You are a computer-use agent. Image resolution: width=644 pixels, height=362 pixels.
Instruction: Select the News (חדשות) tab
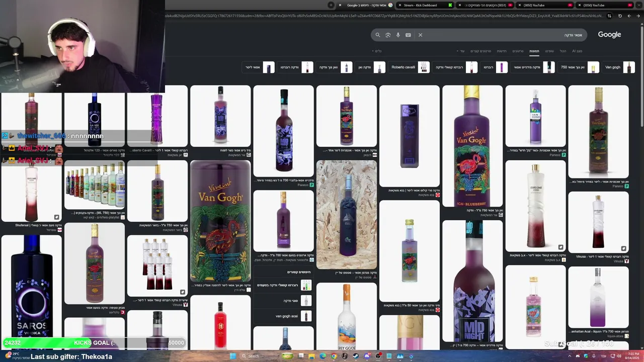pos(502,51)
